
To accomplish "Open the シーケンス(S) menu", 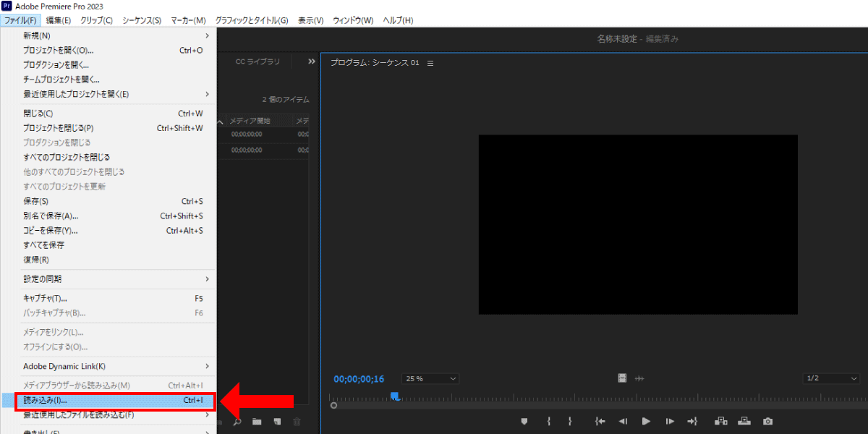I will [142, 20].
